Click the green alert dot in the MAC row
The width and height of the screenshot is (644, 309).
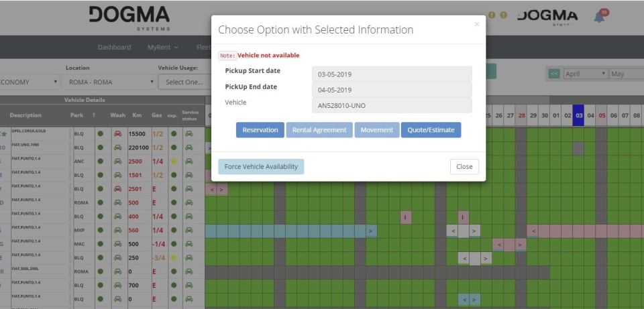coord(100,244)
